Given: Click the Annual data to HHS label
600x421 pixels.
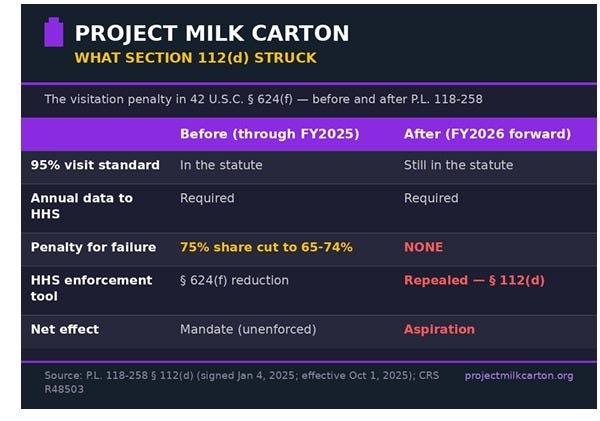Looking at the screenshot, I should 82,206.
